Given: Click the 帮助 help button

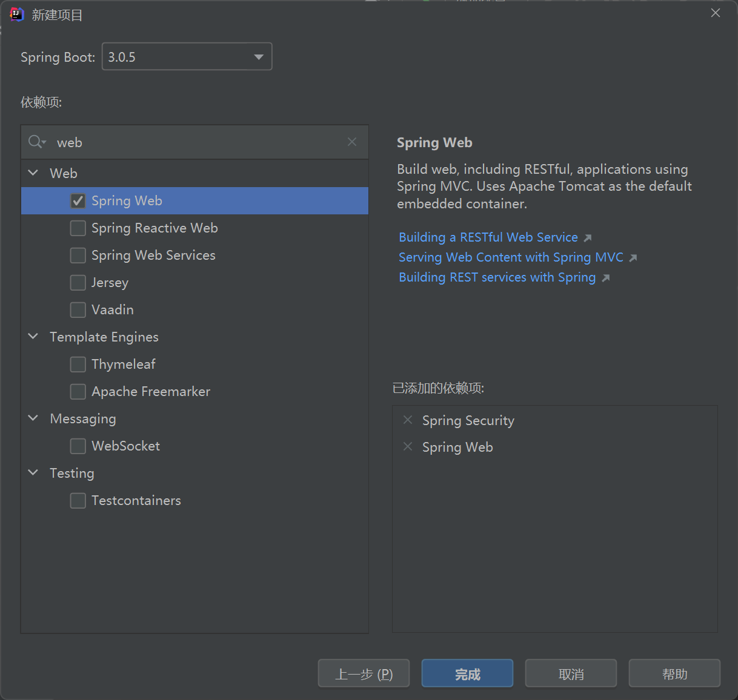Looking at the screenshot, I should point(674,673).
